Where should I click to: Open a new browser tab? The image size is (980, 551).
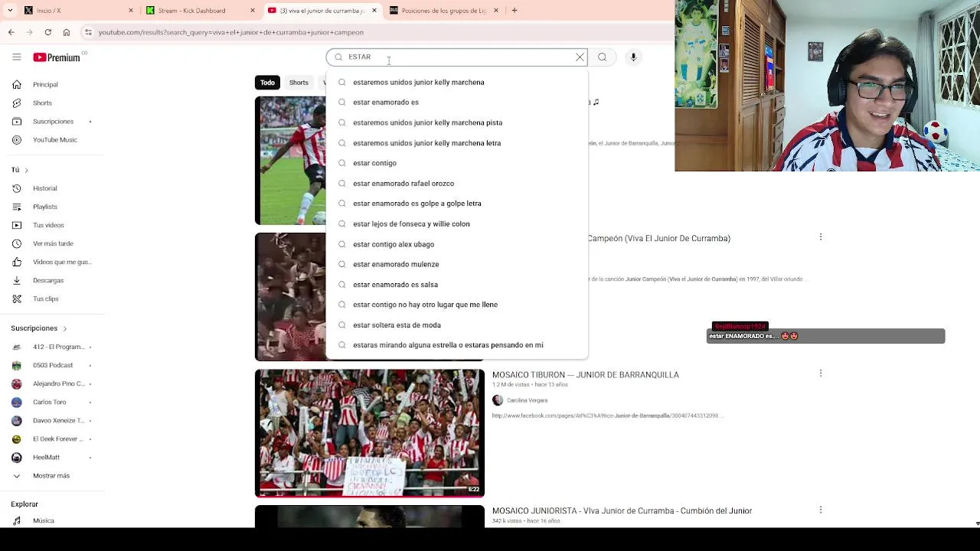514,10
